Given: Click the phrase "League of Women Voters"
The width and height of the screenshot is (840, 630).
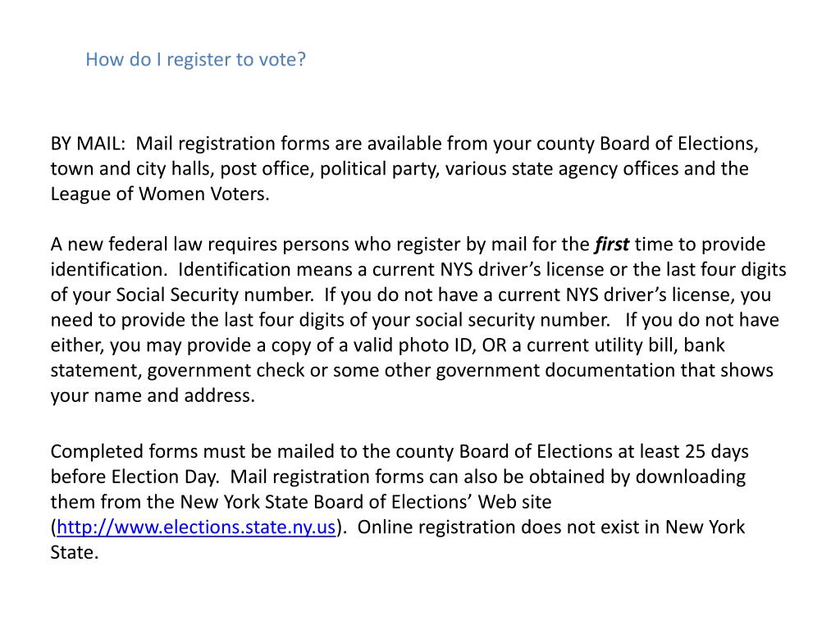Looking at the screenshot, I should click(158, 194).
